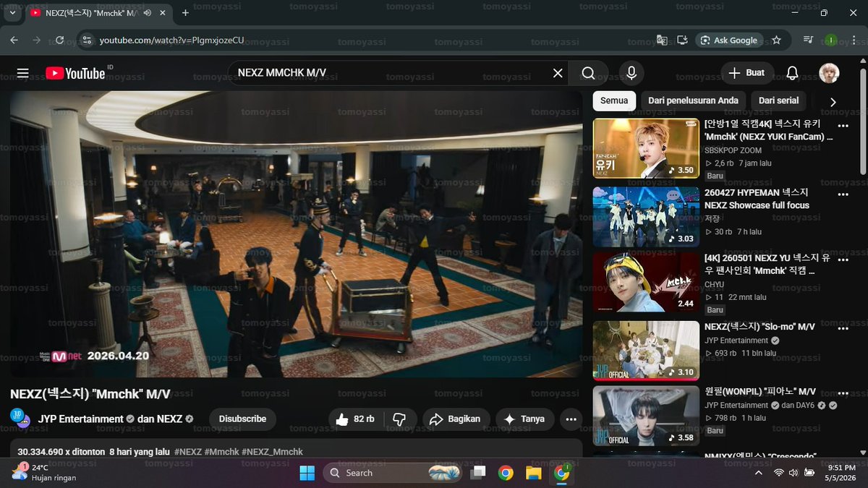This screenshot has width=868, height=488.
Task: Translate this page via address bar icon
Action: [661, 40]
